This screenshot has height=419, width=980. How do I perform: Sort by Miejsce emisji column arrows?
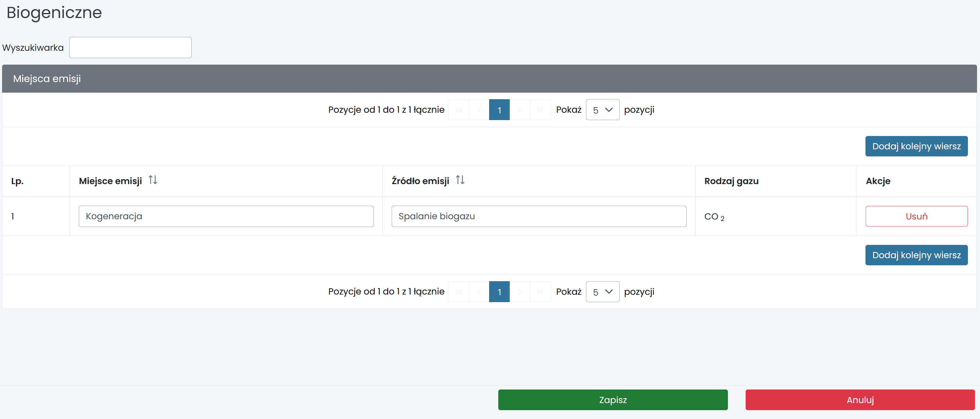(153, 180)
